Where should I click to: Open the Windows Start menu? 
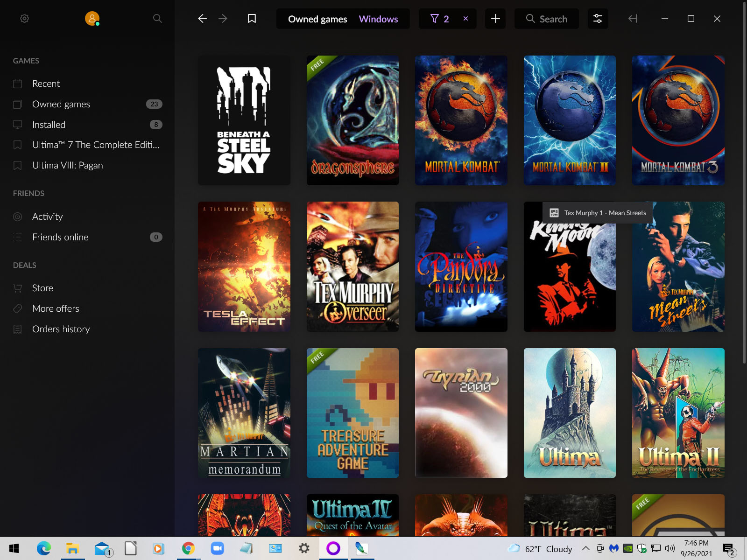pyautogui.click(x=14, y=548)
